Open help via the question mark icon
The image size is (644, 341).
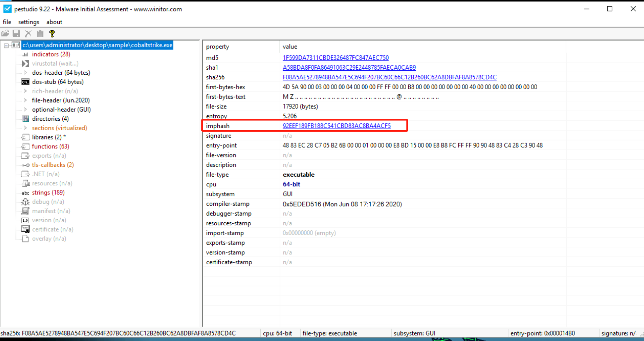point(52,33)
